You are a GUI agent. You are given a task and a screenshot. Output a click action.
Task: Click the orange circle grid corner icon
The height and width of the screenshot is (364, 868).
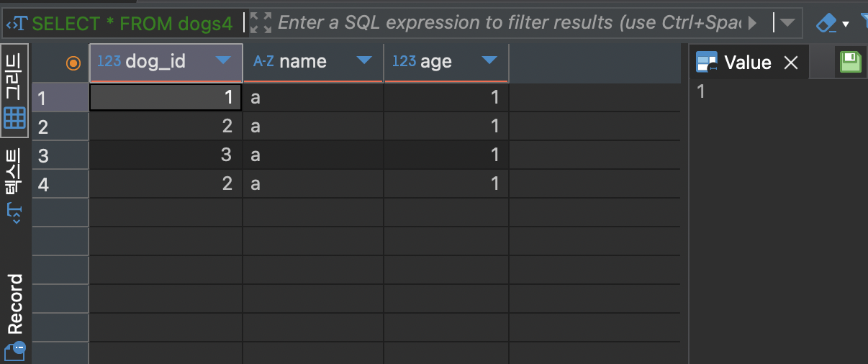73,63
